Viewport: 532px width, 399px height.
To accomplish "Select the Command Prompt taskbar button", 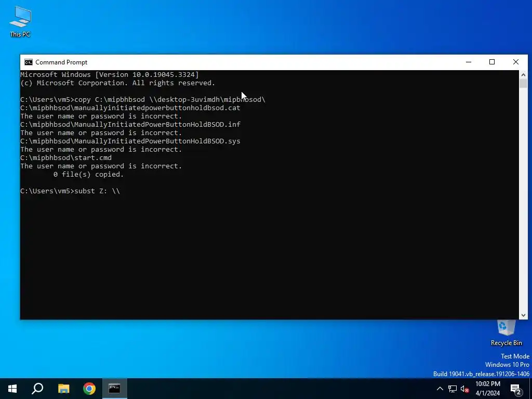I will (115, 389).
